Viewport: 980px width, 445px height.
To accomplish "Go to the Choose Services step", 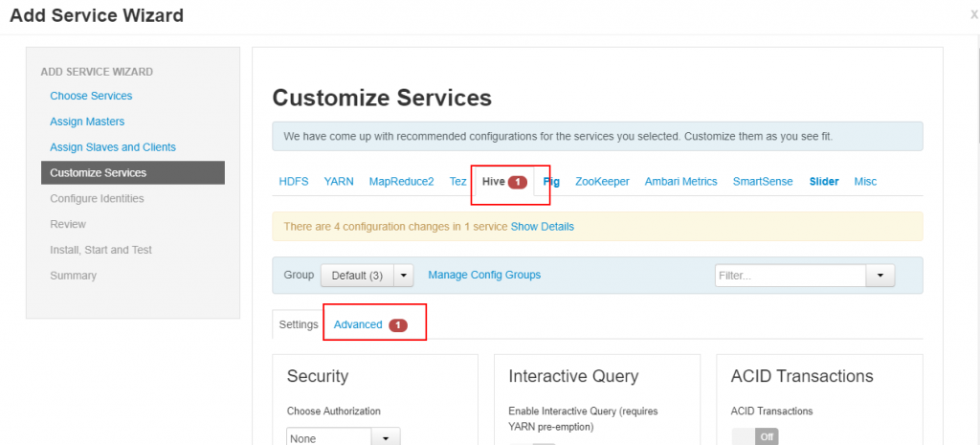I will point(91,96).
